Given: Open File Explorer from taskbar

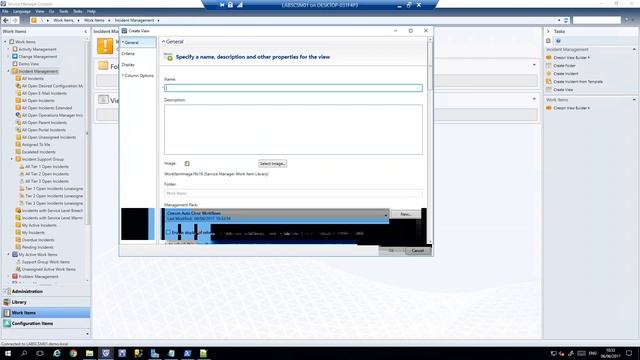Looking at the screenshot, I should click(89, 353).
